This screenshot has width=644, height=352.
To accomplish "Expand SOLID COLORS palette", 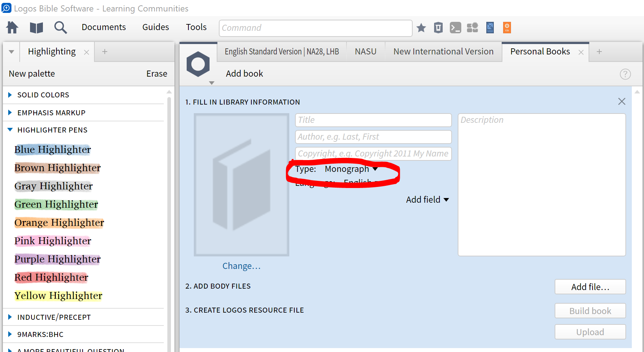I will (10, 95).
